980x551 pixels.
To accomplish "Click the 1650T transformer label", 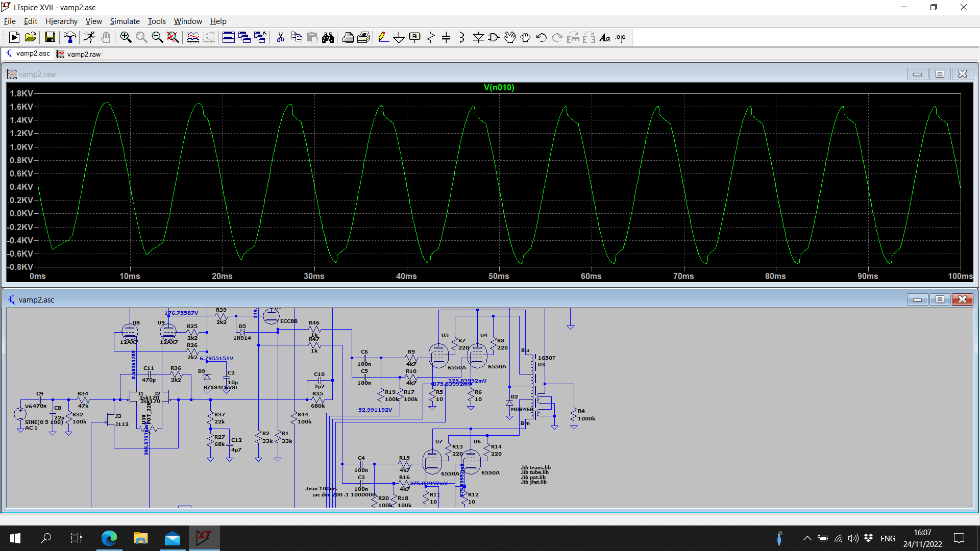I will click(546, 358).
